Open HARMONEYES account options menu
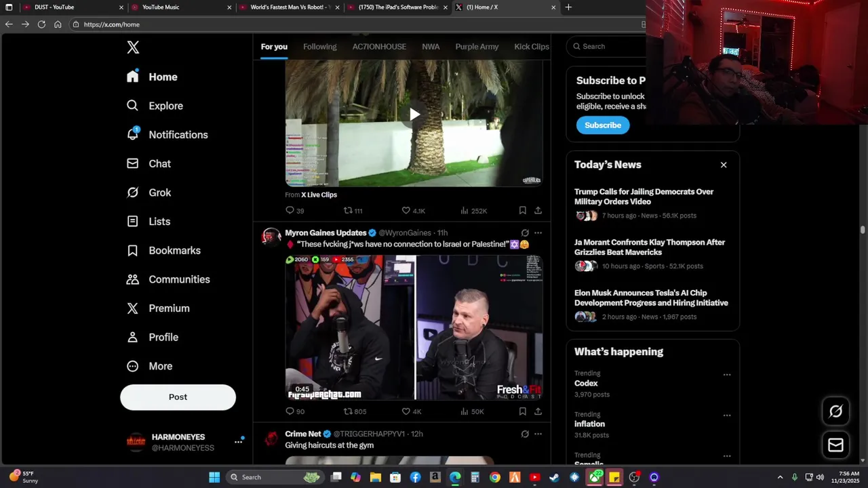The width and height of the screenshot is (868, 488). 239,441
